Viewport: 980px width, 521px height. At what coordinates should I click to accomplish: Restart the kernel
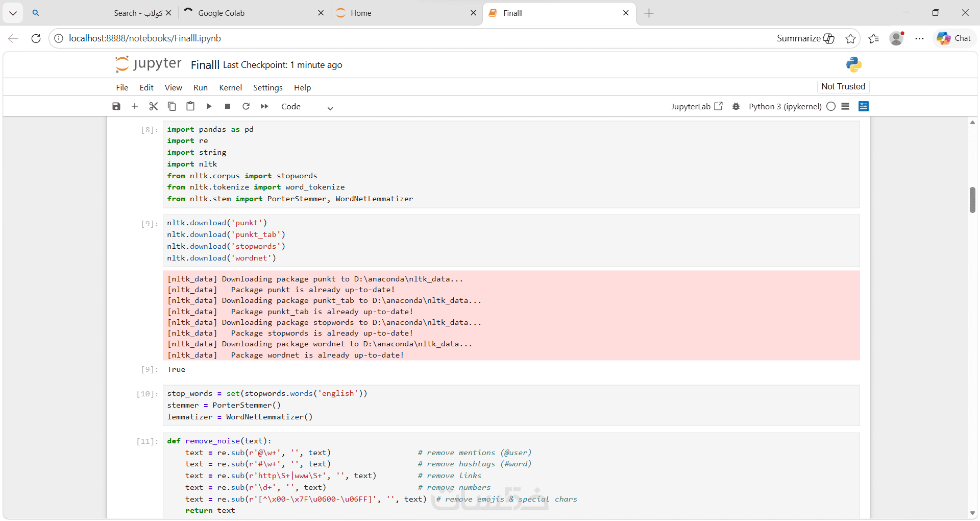point(246,106)
